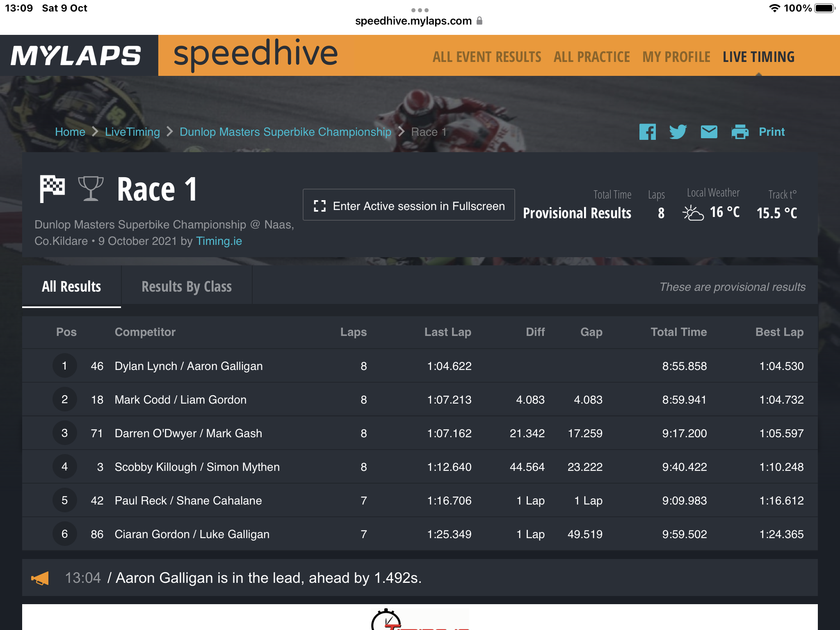Click last lap 1:12.640
Screen dimensions: 840x630
click(449, 467)
